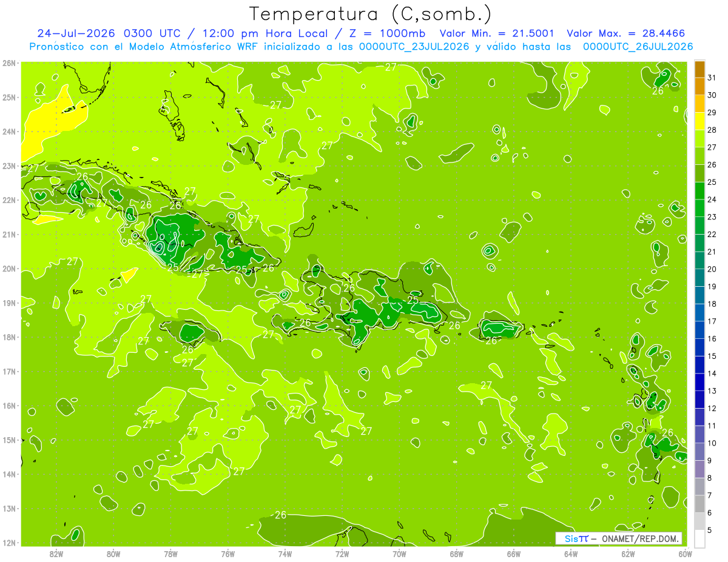Click the '0000UTC_26JUL2026' valid-until time
This screenshot has width=728, height=562.
pyautogui.click(x=638, y=47)
